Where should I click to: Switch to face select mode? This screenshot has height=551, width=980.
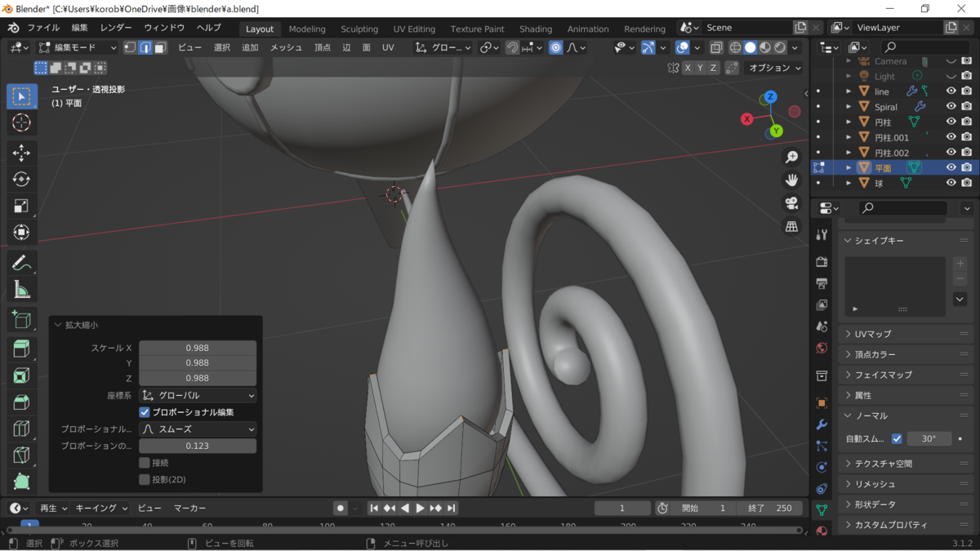click(161, 47)
